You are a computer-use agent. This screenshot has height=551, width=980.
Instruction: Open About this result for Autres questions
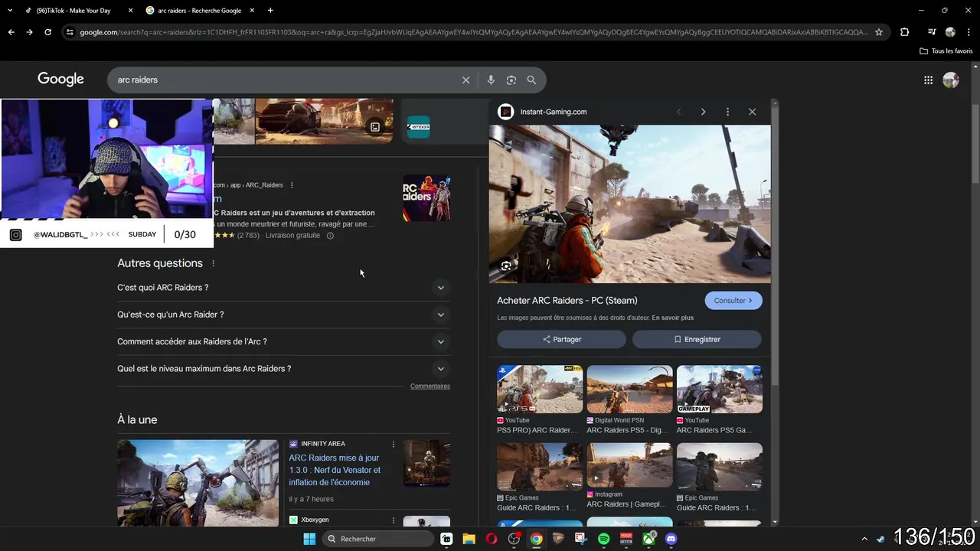click(214, 263)
